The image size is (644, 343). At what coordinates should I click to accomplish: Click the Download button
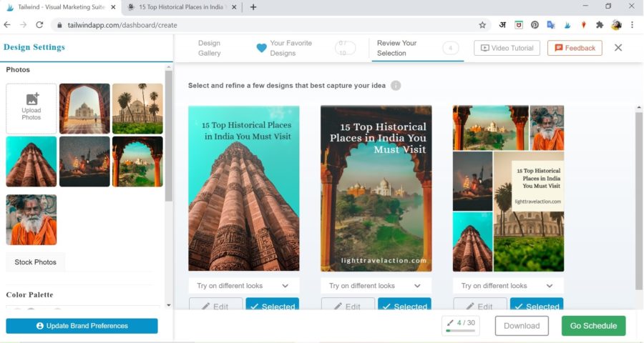tap(522, 326)
